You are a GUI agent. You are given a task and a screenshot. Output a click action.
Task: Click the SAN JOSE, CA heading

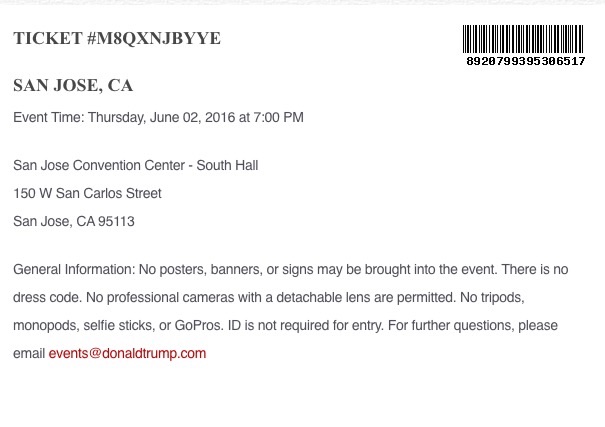pyautogui.click(x=73, y=85)
